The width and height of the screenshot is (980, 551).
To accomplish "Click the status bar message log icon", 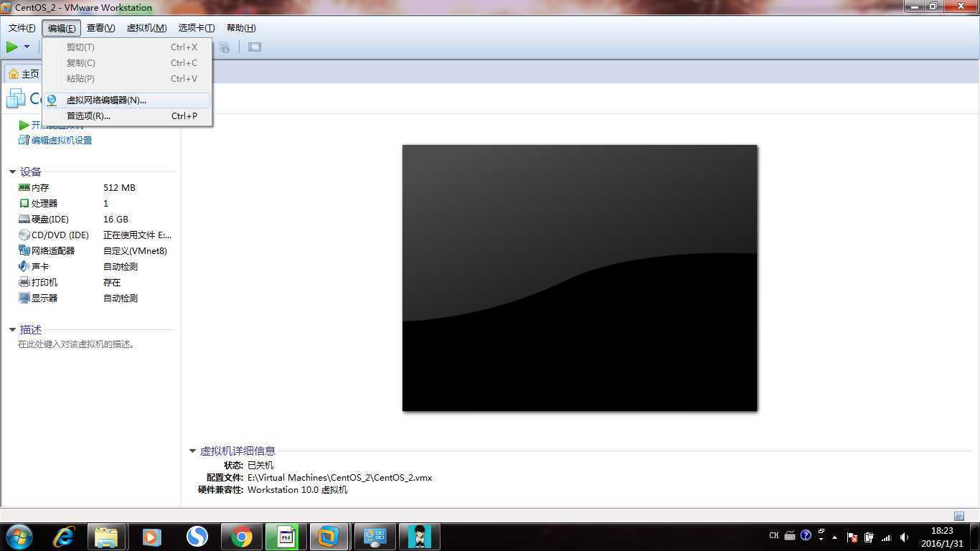I will [x=959, y=516].
